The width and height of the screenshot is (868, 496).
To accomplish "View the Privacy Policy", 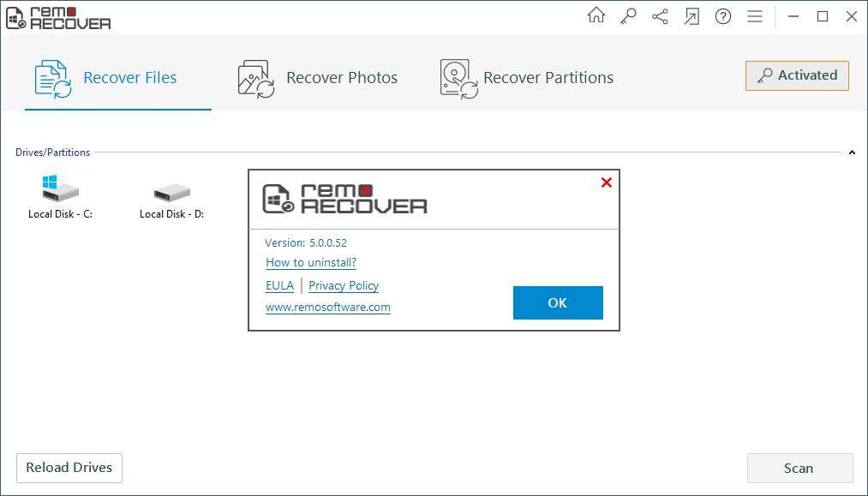I will pyautogui.click(x=343, y=285).
